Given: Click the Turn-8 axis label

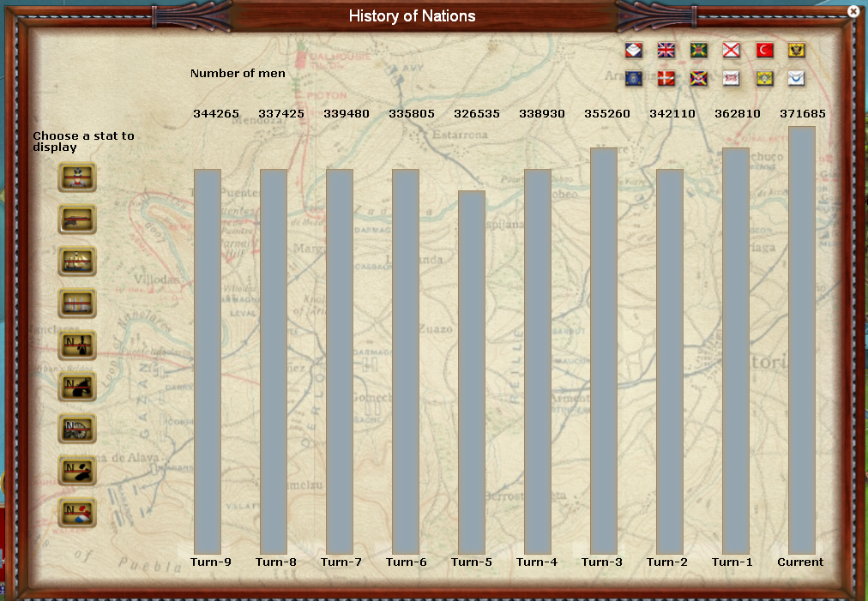Looking at the screenshot, I should pyautogui.click(x=276, y=562).
